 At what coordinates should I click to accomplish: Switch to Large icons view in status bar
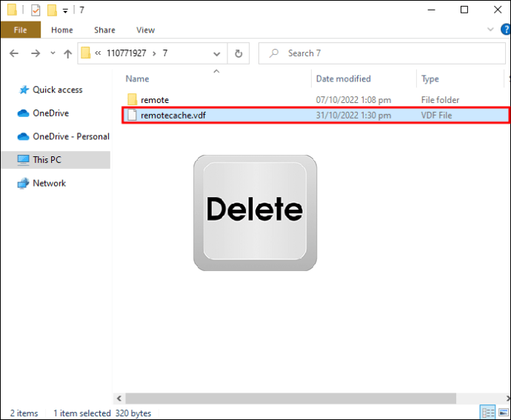504,413
